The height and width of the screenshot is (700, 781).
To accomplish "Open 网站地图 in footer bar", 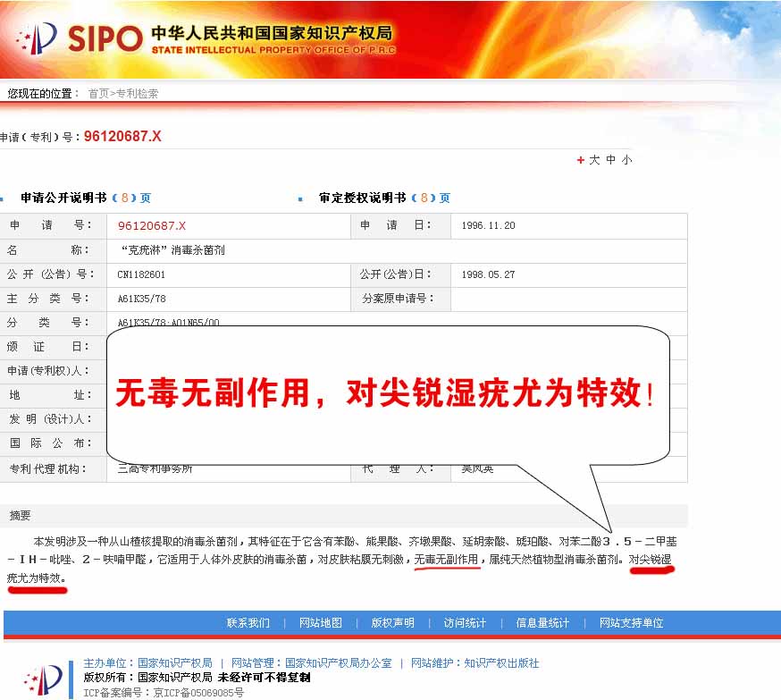I will point(320,623).
